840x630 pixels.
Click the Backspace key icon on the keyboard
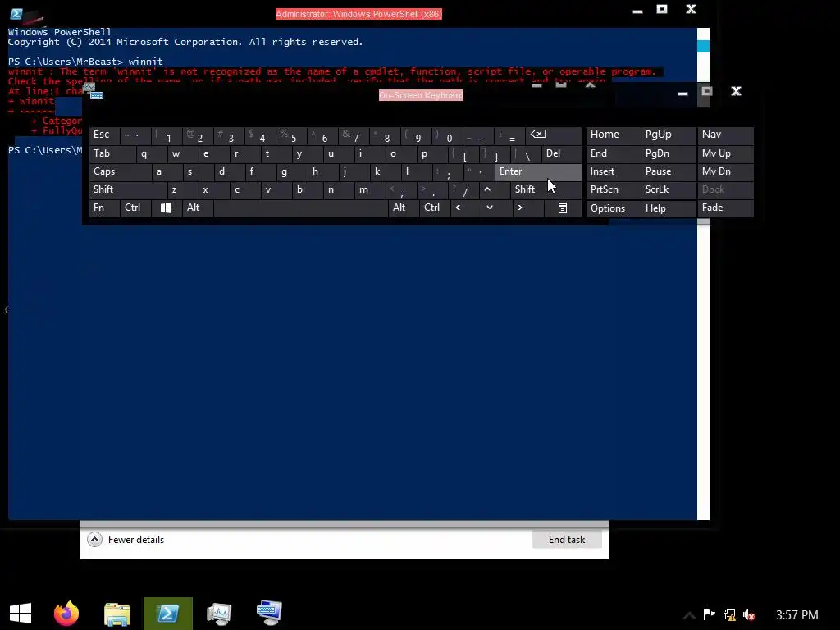[554, 135]
